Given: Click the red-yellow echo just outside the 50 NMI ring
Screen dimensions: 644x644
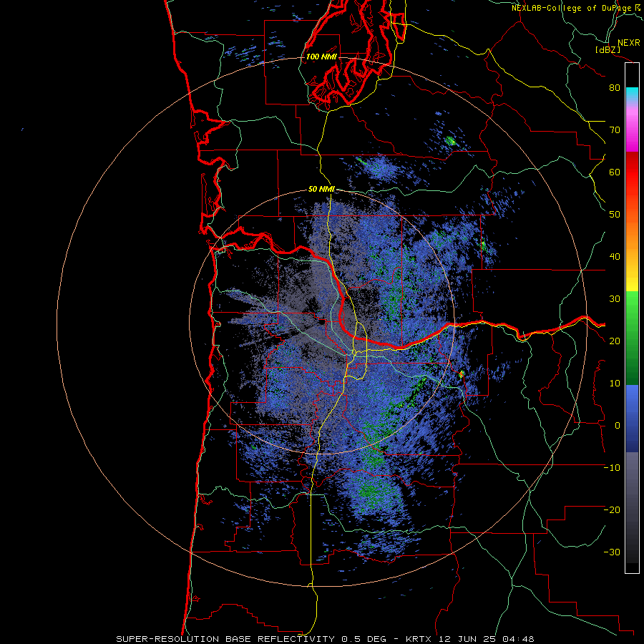Looking at the screenshot, I should tap(462, 374).
